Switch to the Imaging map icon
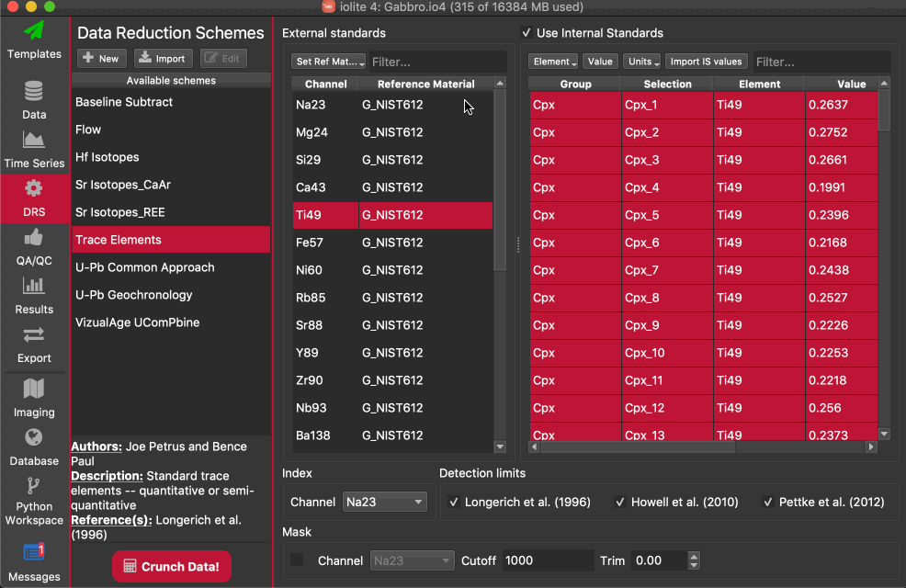Viewport: 906px width, 588px height. (34, 389)
